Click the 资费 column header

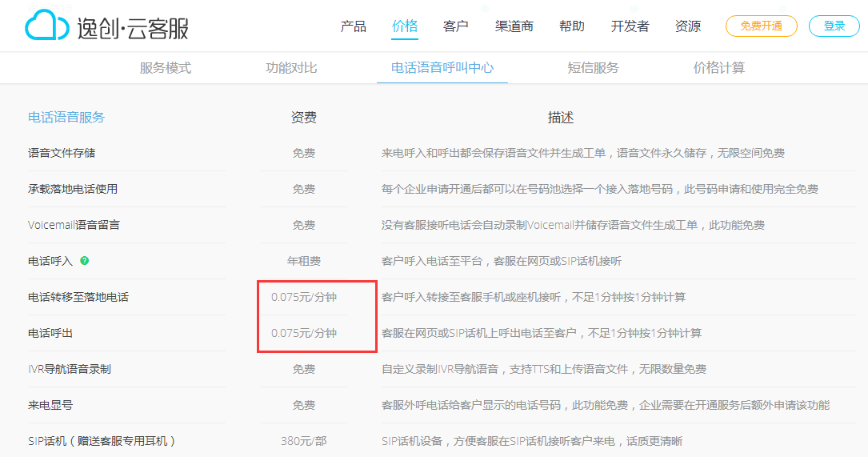304,118
